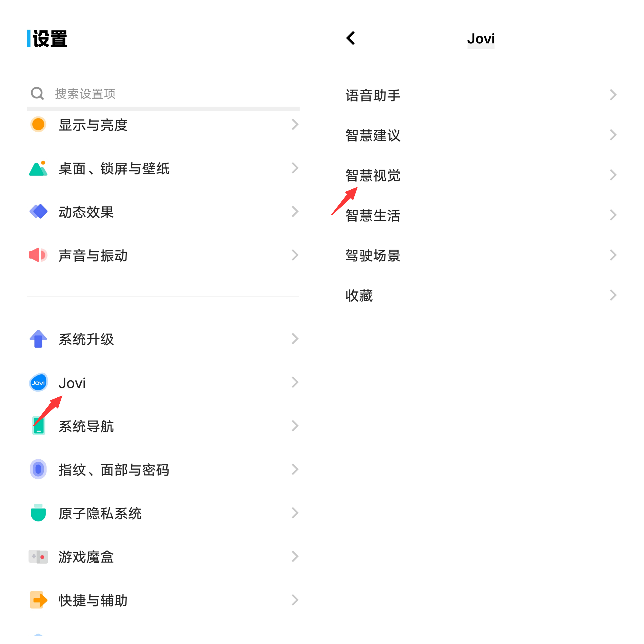644x644 pixels.
Task: Open the fingerprint security icon
Action: [x=38, y=470]
